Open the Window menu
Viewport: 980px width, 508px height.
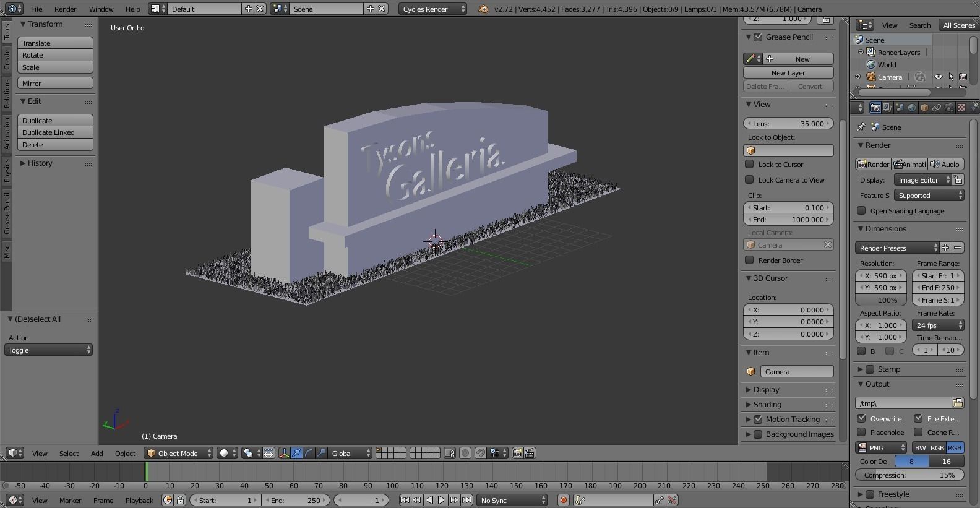click(101, 9)
